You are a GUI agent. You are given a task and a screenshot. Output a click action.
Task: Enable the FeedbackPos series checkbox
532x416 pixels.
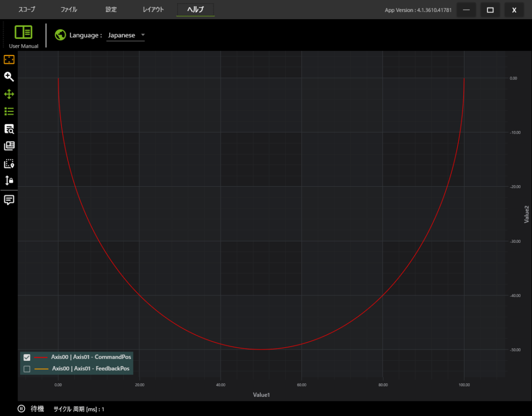point(27,369)
